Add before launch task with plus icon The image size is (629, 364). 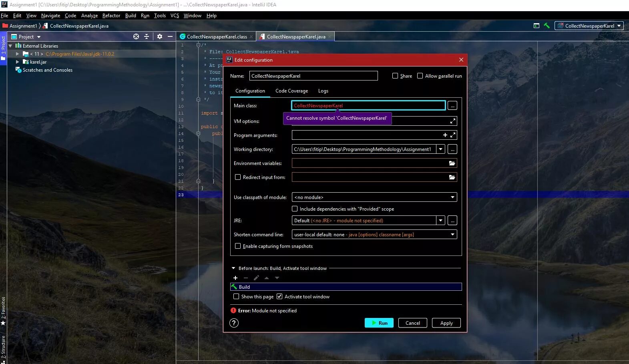click(235, 278)
